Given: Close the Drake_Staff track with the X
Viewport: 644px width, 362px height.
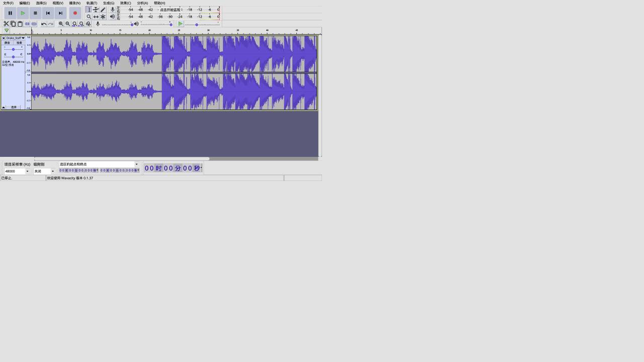Looking at the screenshot, I should [4, 38].
